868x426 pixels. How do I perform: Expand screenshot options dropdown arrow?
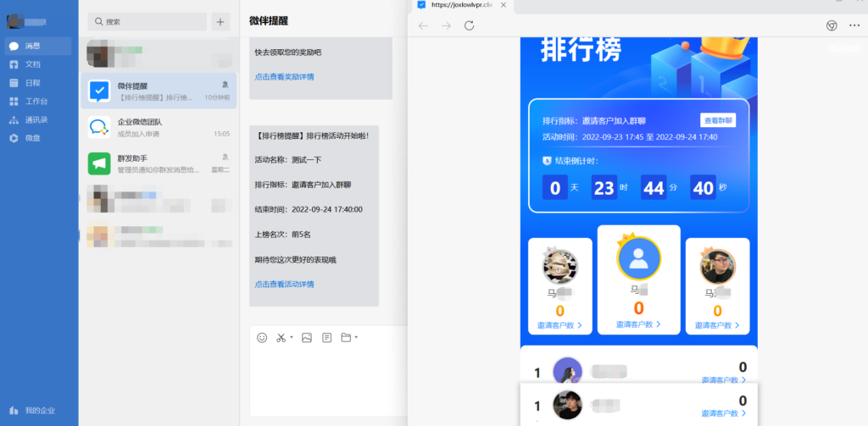(292, 338)
